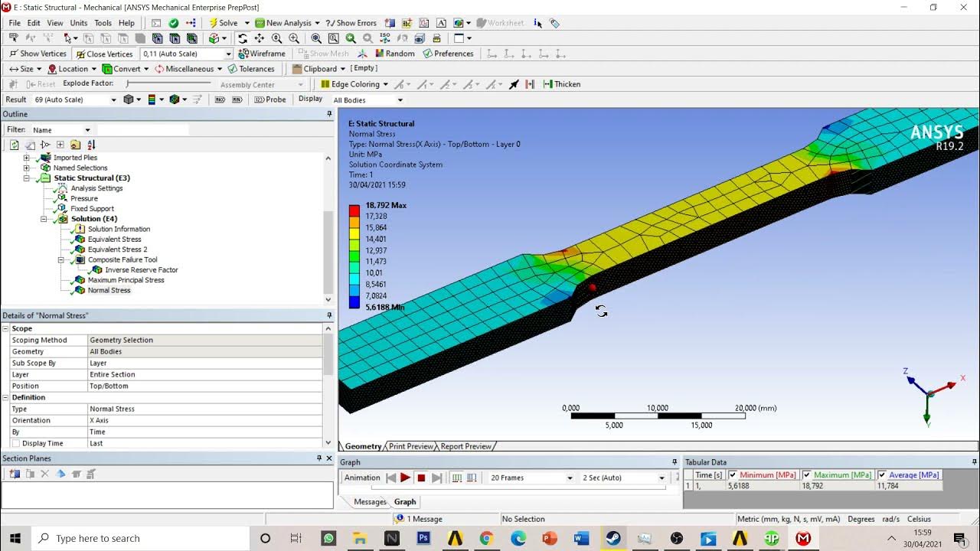Screen dimensions: 980x551
Task: Select Inverse Reserve Factor item
Action: click(142, 270)
